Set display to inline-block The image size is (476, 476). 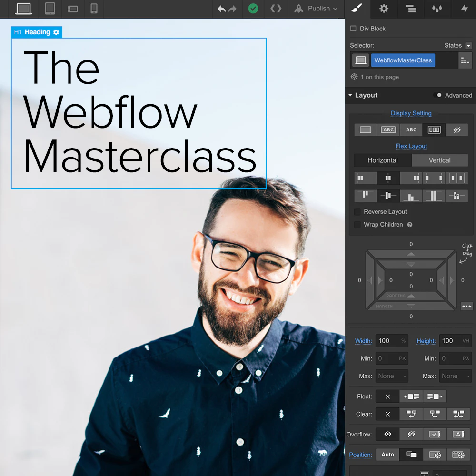coord(388,129)
